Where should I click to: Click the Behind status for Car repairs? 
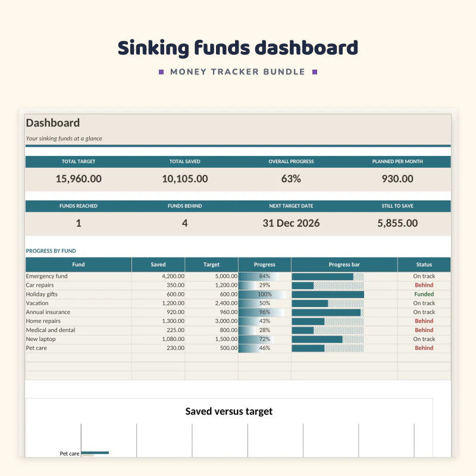pos(424,285)
